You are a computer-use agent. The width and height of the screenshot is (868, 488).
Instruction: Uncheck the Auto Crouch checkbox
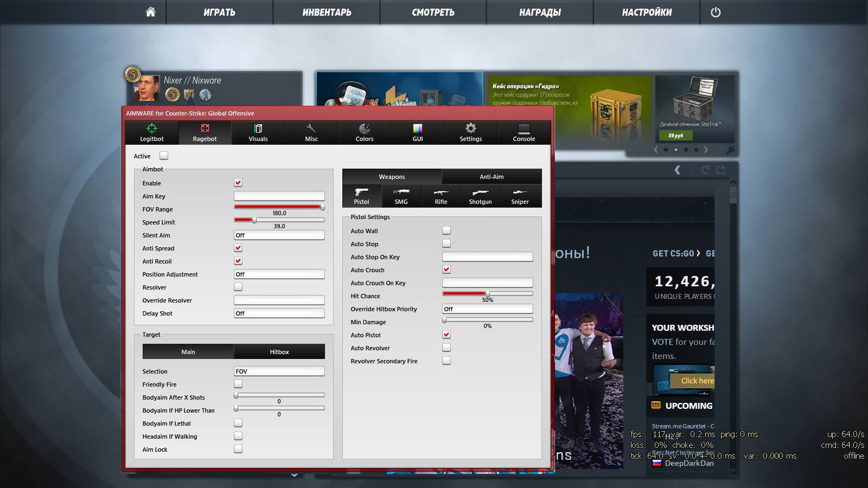point(446,269)
